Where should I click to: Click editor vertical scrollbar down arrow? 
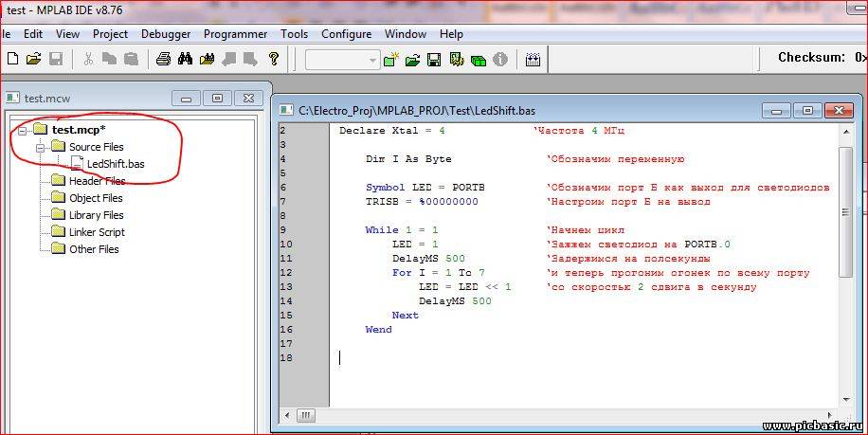click(x=846, y=400)
